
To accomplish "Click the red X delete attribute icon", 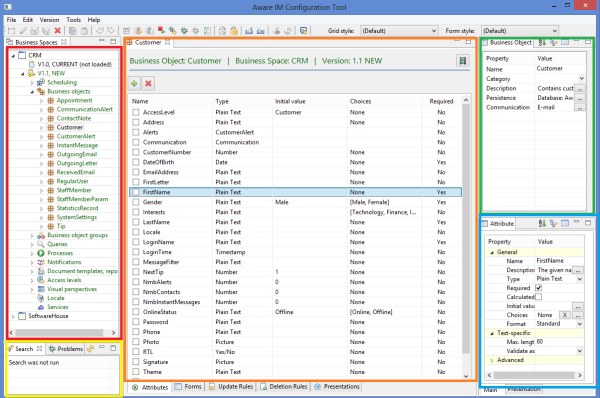I will click(x=148, y=83).
